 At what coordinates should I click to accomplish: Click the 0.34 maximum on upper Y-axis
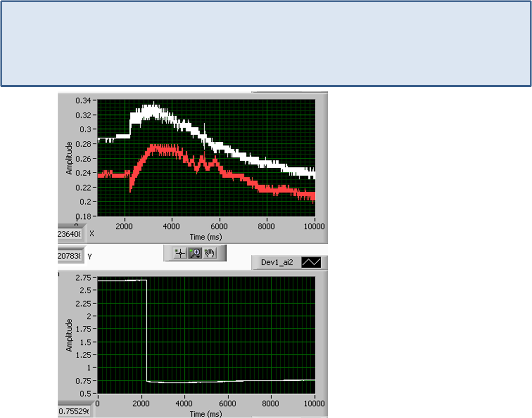[x=85, y=100]
